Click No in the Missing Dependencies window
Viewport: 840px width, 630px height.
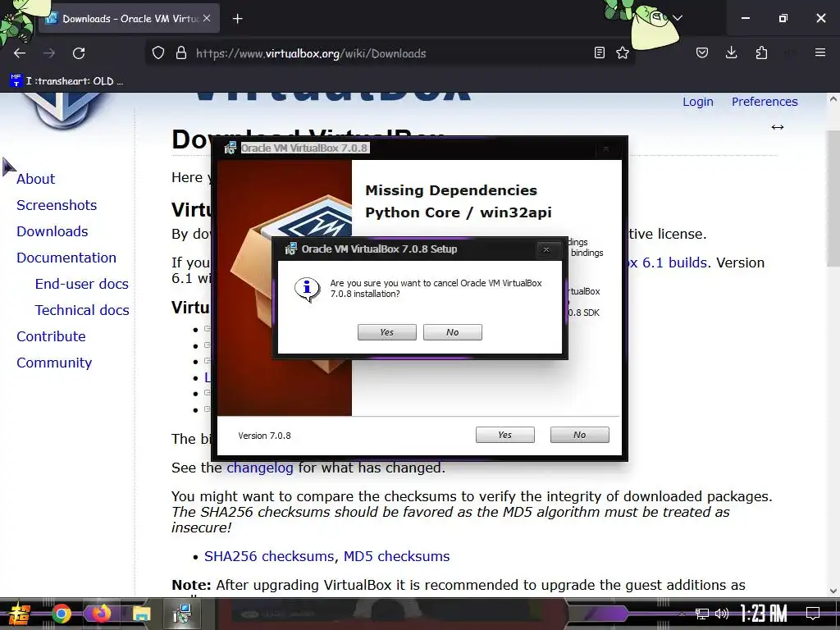[580, 435]
